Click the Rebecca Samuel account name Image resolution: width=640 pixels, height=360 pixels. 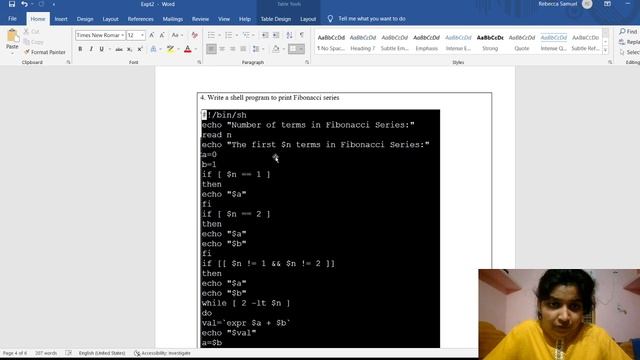click(558, 4)
